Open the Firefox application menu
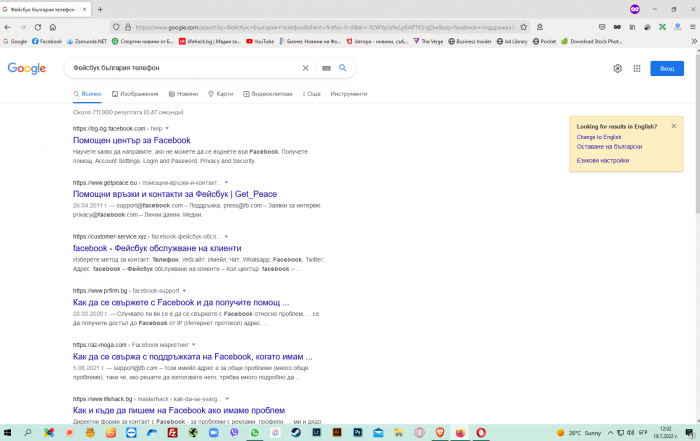The height and width of the screenshot is (441, 700). (x=692, y=27)
